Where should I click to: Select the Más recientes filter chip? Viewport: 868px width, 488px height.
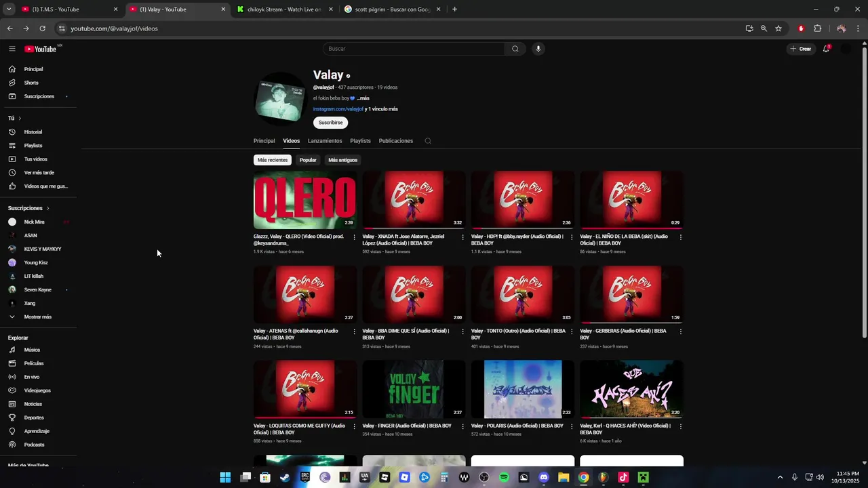[273, 160]
